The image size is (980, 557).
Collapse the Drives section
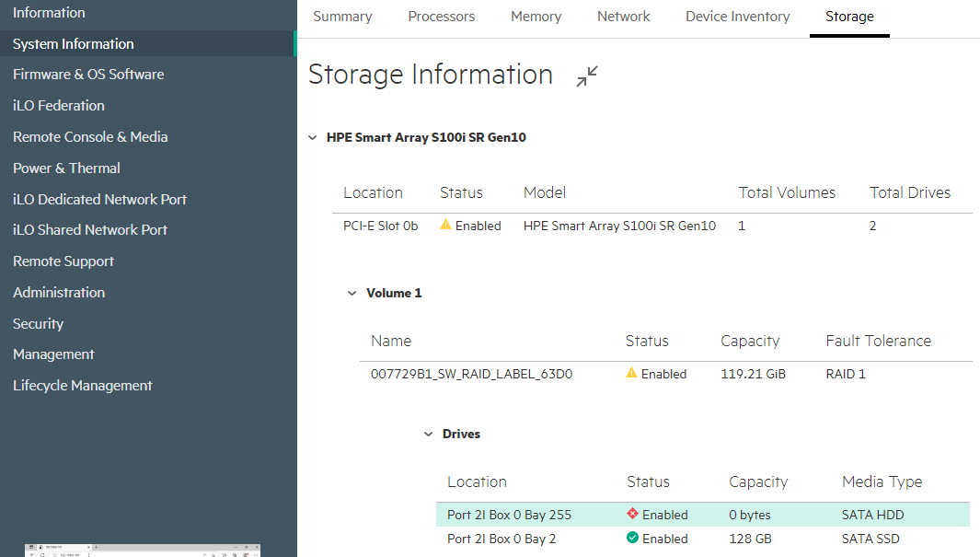[x=428, y=434]
